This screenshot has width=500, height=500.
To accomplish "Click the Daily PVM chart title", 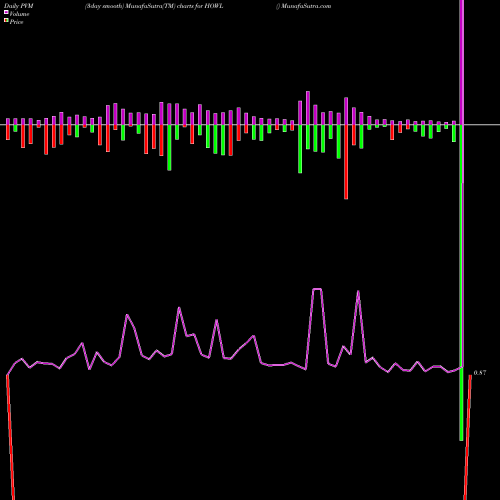I will tap(19, 6).
